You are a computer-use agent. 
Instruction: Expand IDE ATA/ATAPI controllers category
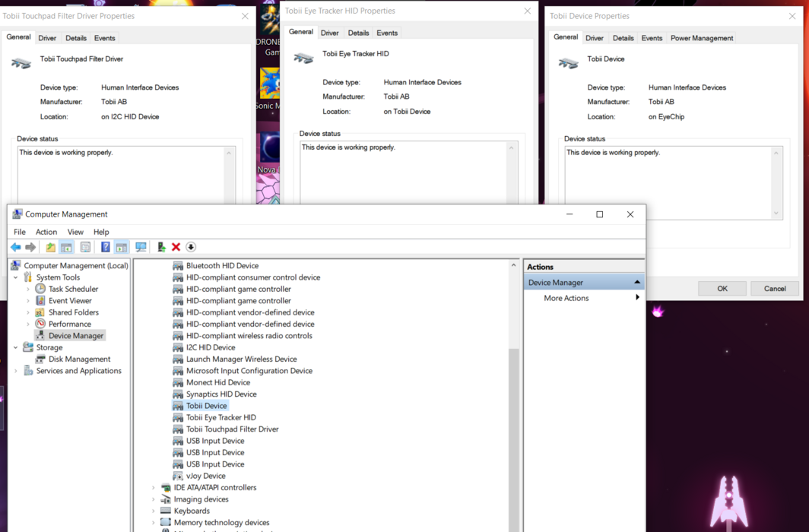pos(154,488)
